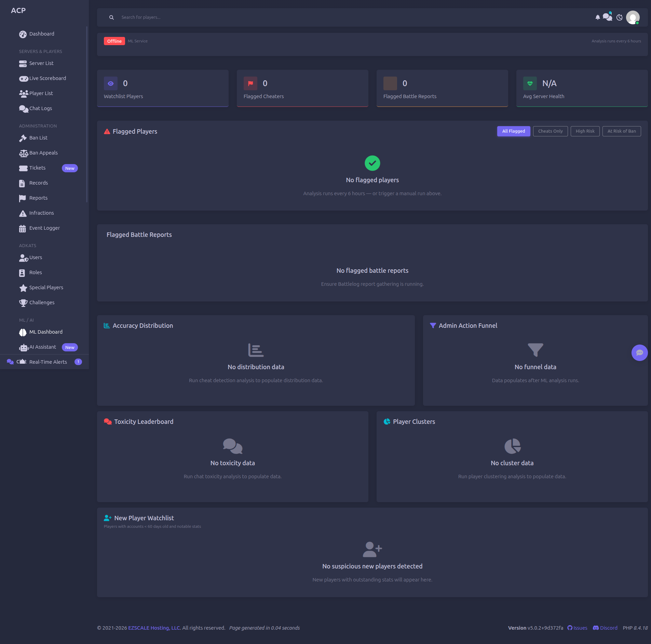Open the floating chat bubble button

pos(639,353)
